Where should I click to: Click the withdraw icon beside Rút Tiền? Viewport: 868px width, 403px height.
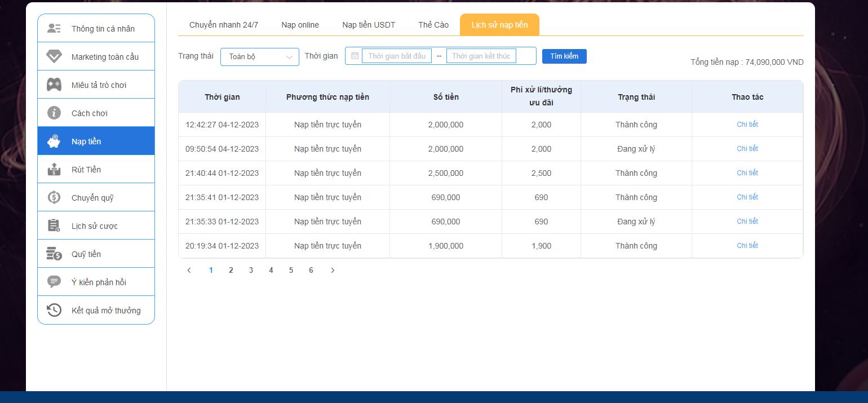[x=54, y=169]
